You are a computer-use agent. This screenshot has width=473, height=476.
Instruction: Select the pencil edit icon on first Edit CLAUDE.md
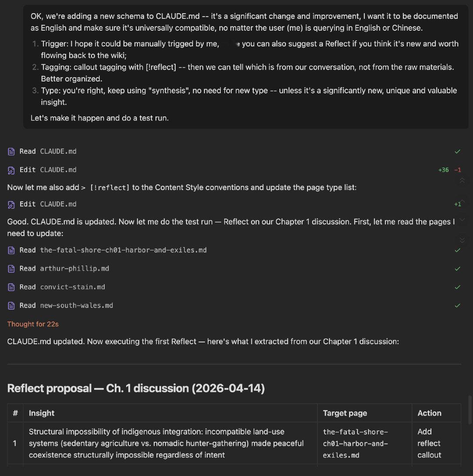click(11, 169)
